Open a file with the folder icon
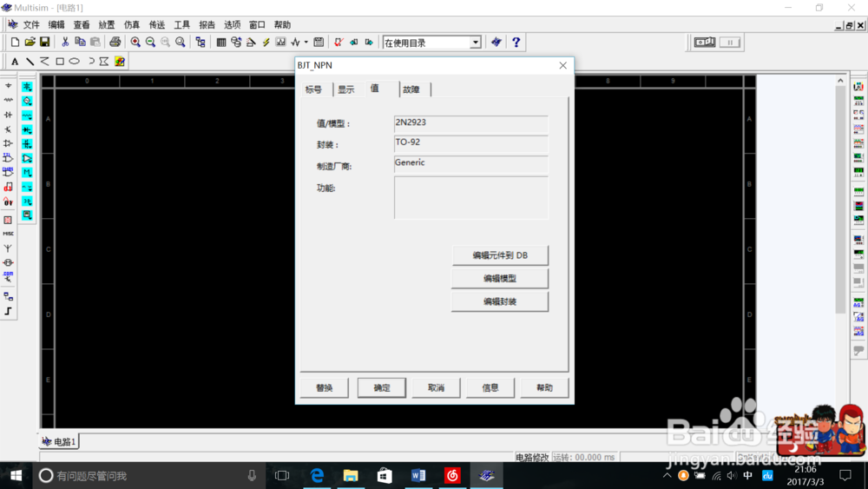 (30, 42)
